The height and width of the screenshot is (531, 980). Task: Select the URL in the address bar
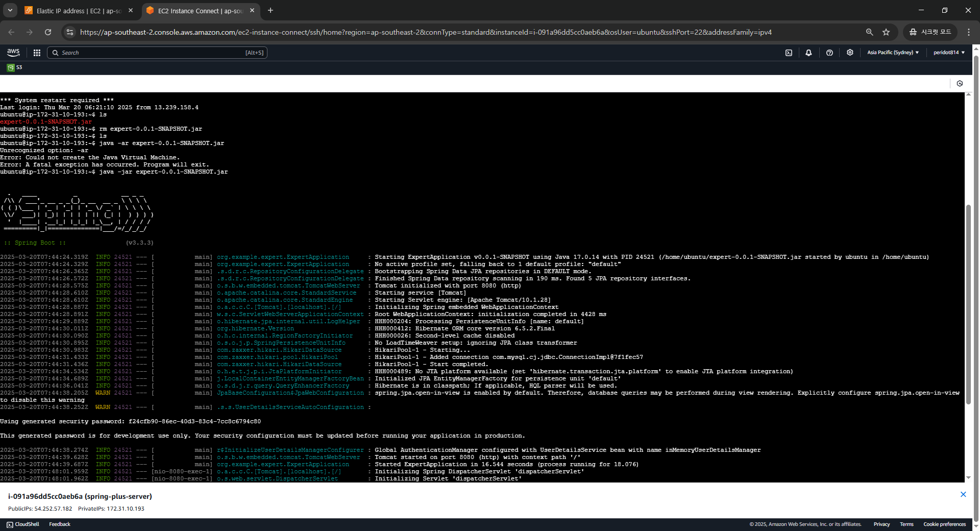pos(426,32)
